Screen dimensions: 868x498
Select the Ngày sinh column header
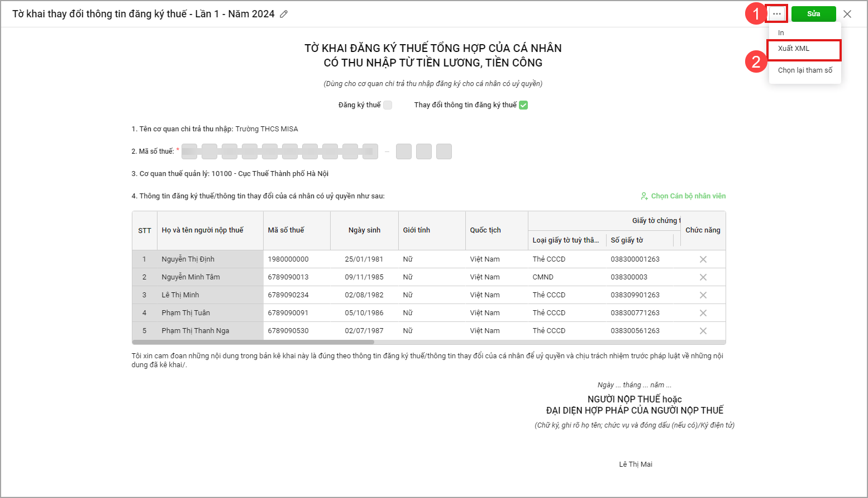click(x=364, y=230)
